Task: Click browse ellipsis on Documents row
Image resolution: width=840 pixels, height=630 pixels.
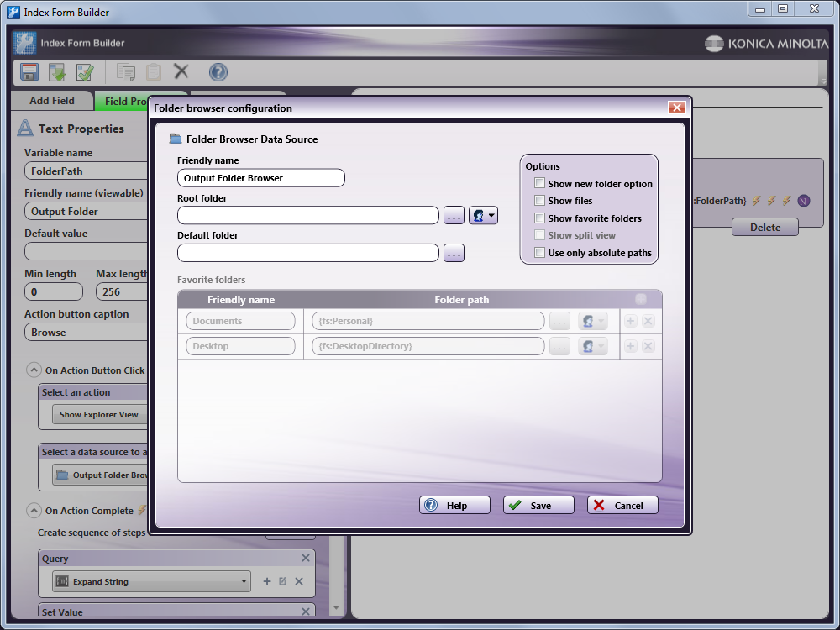Action: [x=559, y=321]
